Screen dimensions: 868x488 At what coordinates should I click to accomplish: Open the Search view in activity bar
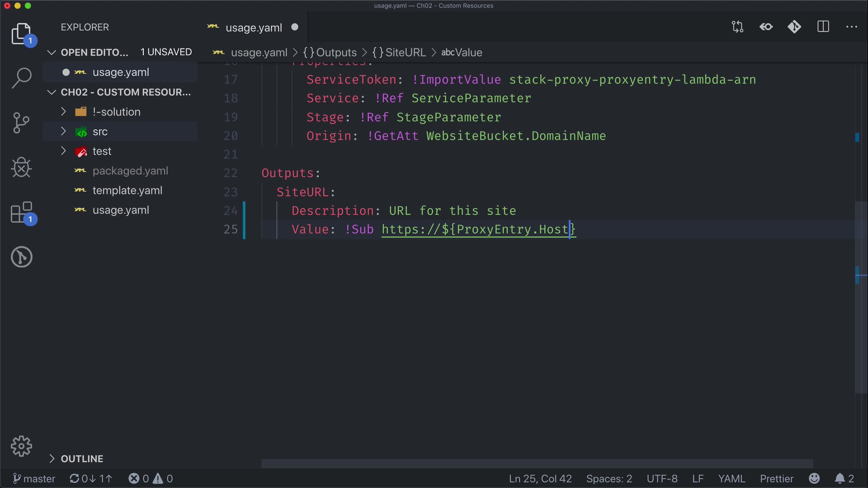[21, 78]
